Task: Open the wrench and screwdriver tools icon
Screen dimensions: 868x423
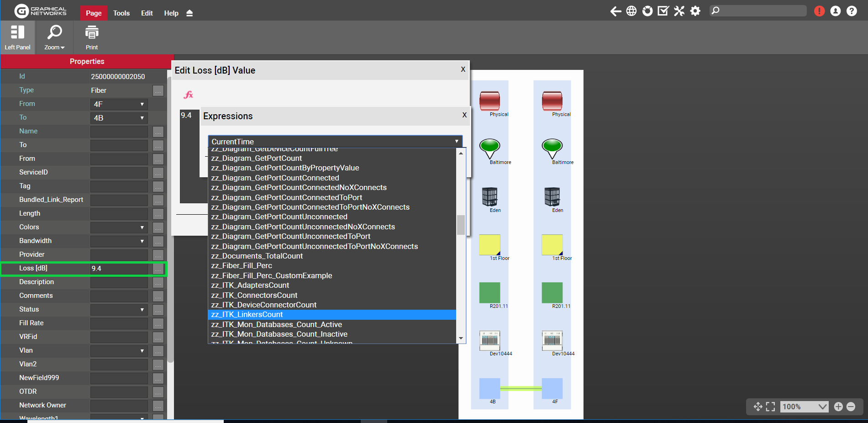Action: pyautogui.click(x=679, y=11)
